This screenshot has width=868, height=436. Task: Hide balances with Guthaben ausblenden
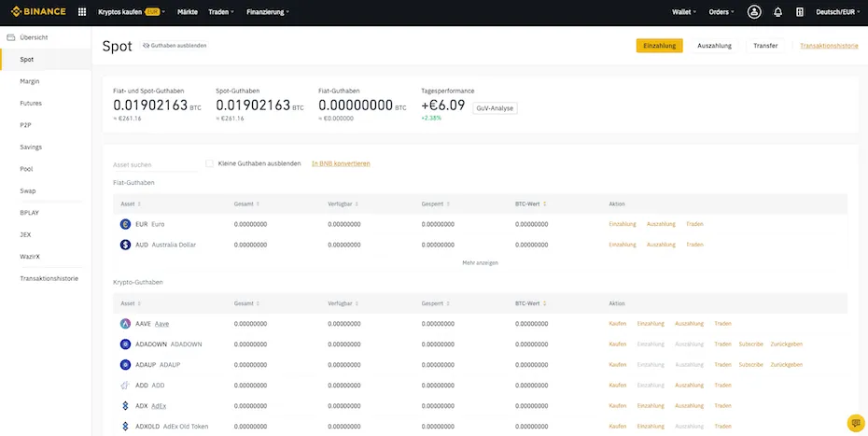pyautogui.click(x=175, y=46)
